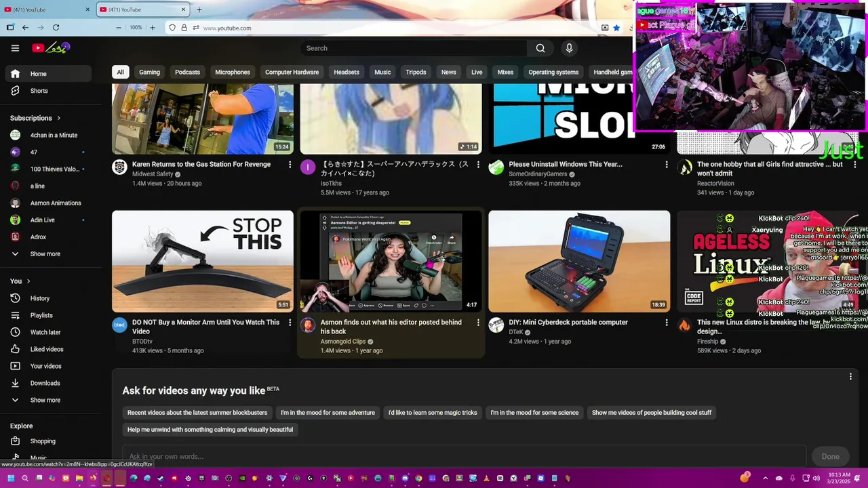This screenshot has height=488, width=868.
Task: Click 'Show me videos of people building cool stuff'
Action: pyautogui.click(x=652, y=413)
